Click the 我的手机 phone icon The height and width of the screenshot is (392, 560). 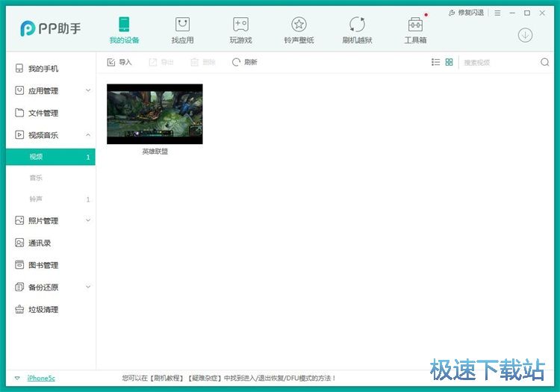coord(19,68)
